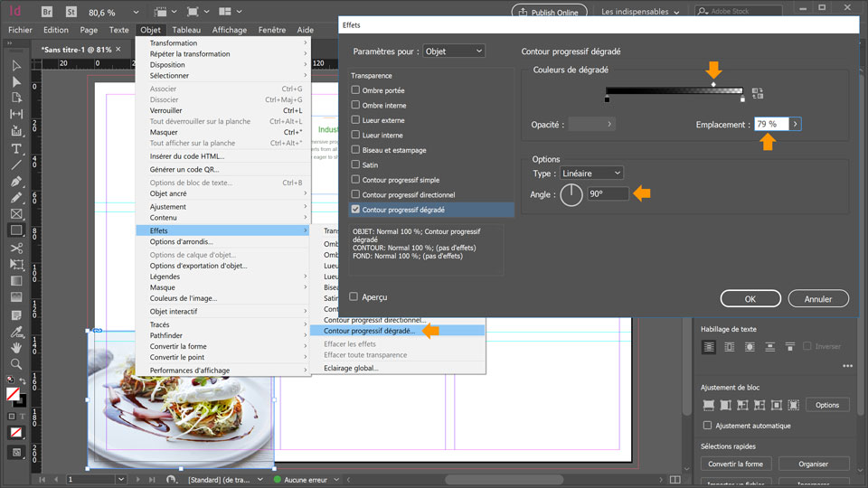
Task: Select the Gradient Swatch tool
Action: coord(16,281)
